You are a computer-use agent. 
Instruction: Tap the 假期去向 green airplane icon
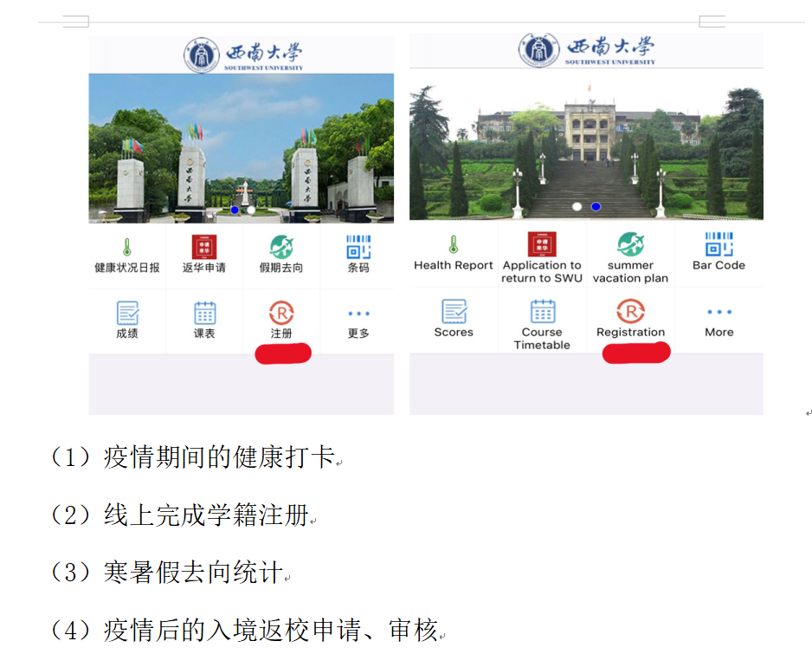click(x=281, y=248)
